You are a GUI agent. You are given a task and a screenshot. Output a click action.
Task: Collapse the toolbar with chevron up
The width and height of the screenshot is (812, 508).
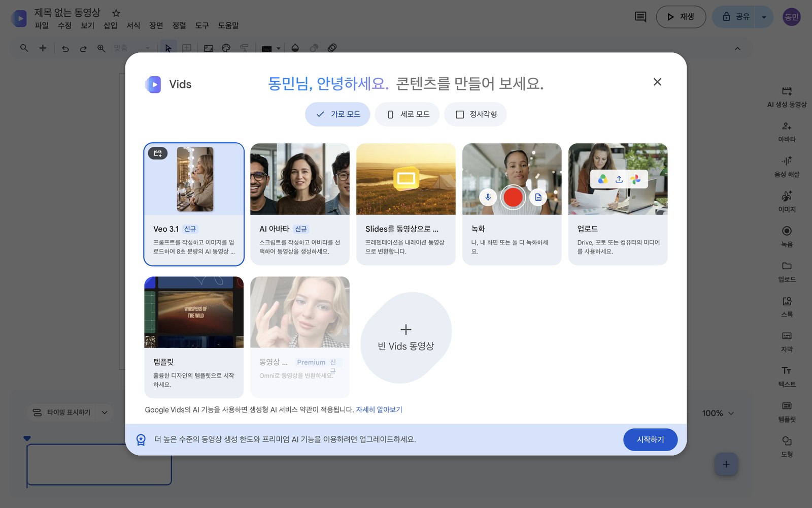click(737, 49)
